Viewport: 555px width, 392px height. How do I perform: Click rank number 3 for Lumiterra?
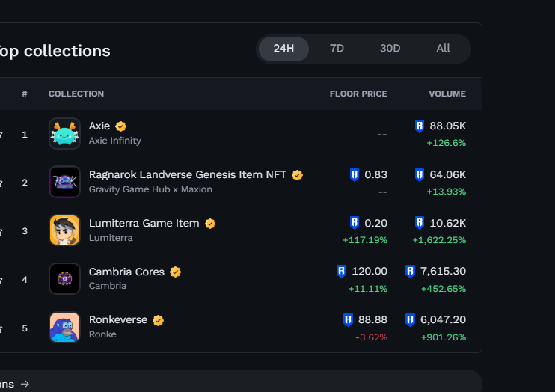coord(25,231)
